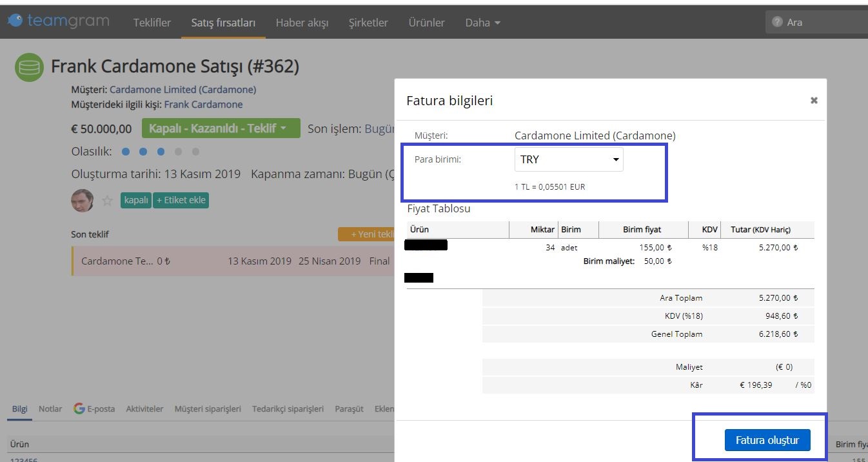Click the + Yeni teklif button

coord(366,234)
